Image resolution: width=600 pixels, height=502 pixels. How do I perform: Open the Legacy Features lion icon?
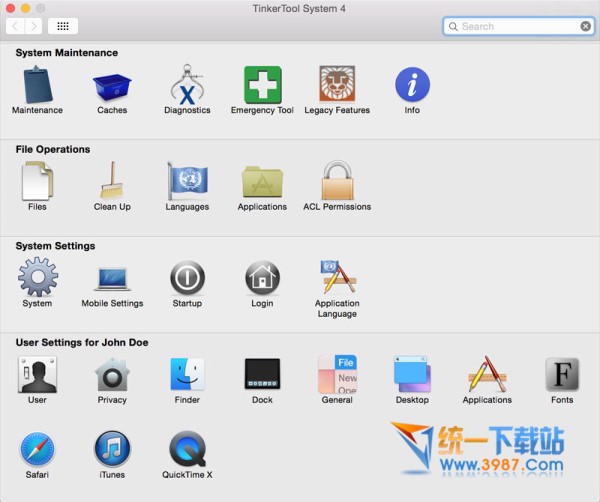click(x=337, y=83)
